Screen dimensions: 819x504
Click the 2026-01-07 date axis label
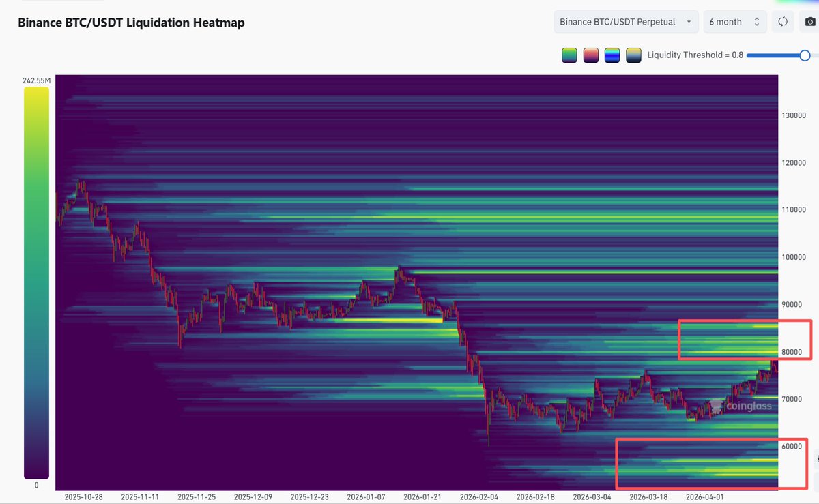(x=367, y=497)
